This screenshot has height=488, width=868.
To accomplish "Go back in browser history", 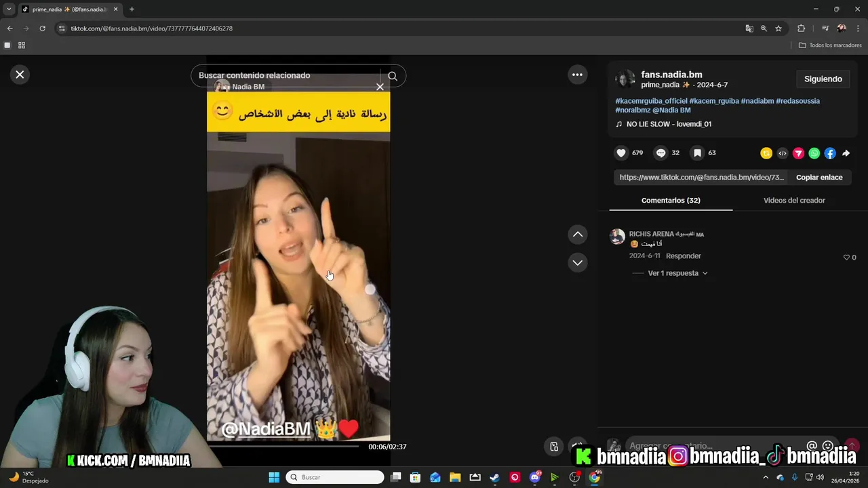I will coord(9,28).
